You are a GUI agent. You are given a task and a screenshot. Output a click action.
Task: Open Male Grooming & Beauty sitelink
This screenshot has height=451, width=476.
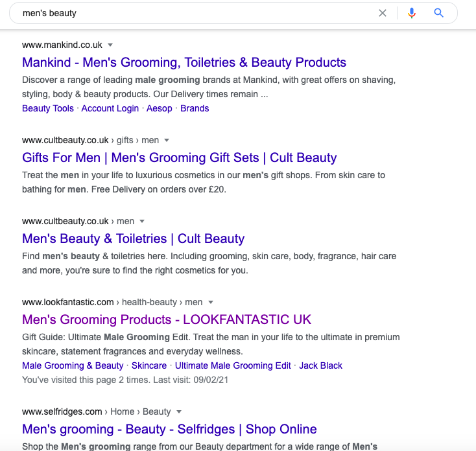point(73,365)
